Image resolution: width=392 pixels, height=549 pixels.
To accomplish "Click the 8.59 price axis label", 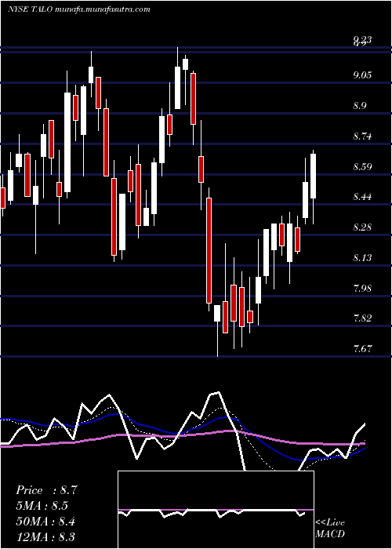I will [362, 166].
